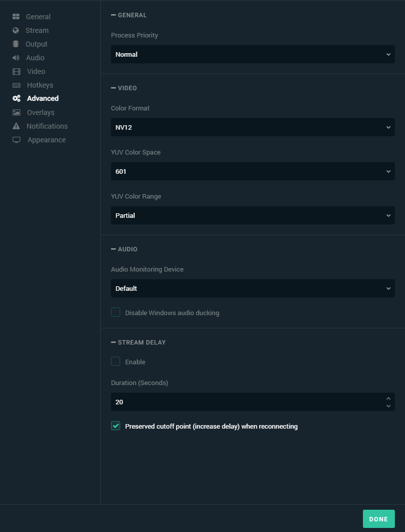Screen dimensions: 405x532
Task: Uncheck Preserved cutoff point when reconnecting
Action: coord(116,426)
